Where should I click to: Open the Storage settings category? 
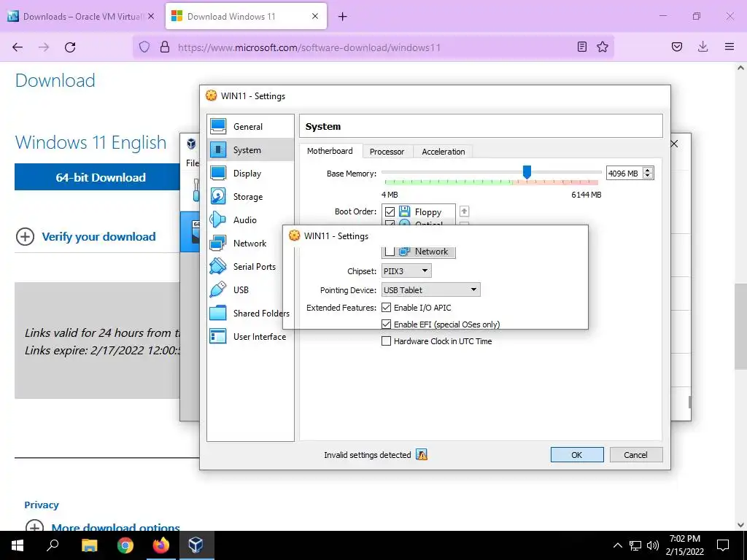click(x=251, y=197)
